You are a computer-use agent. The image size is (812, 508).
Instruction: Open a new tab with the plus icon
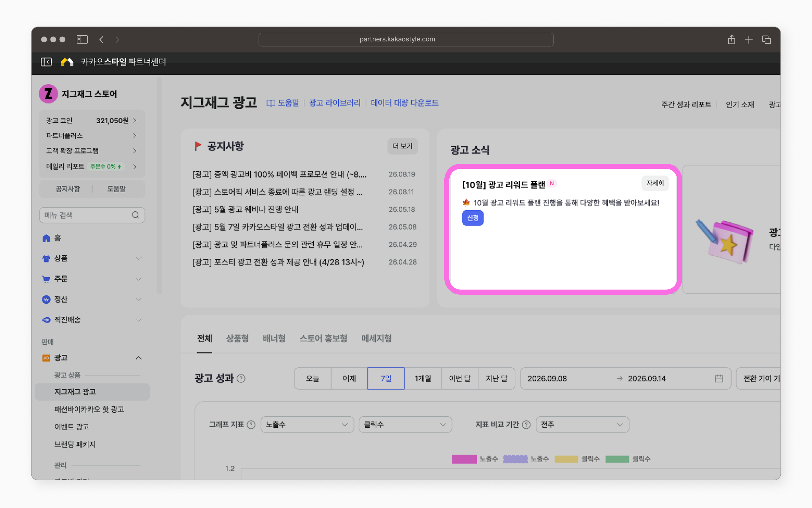tap(749, 40)
